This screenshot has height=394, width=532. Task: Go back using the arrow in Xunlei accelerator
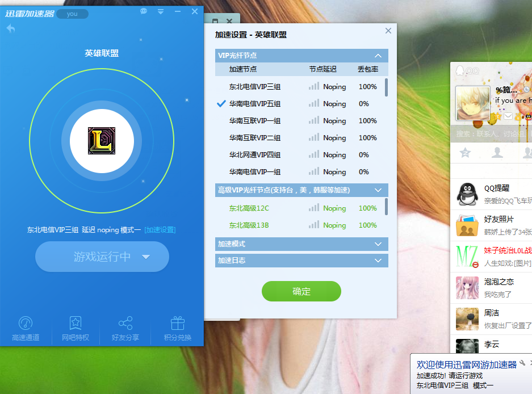(11, 28)
